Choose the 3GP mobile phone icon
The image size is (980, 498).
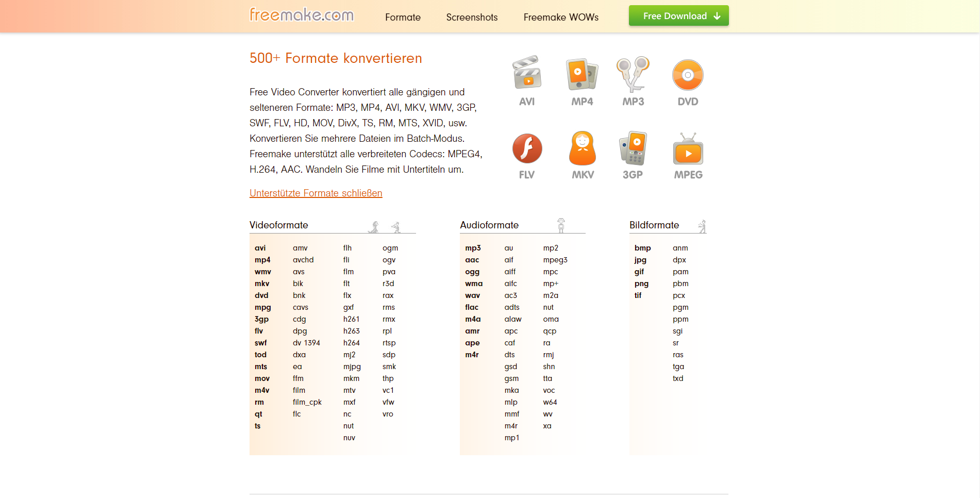pos(633,148)
